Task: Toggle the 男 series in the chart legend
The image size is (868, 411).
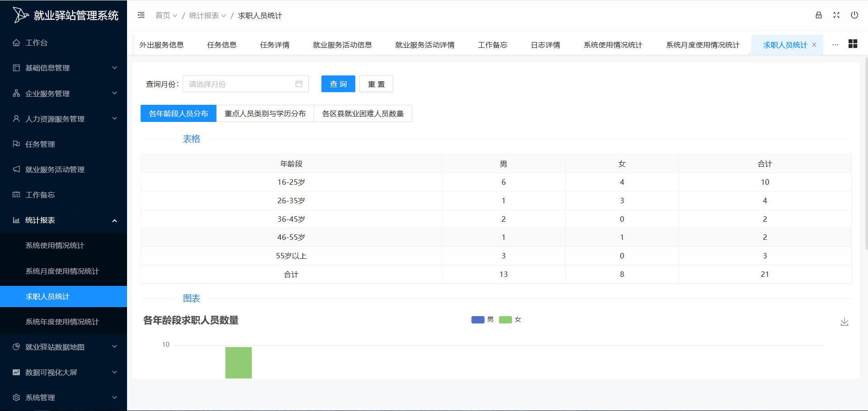Action: (483, 320)
